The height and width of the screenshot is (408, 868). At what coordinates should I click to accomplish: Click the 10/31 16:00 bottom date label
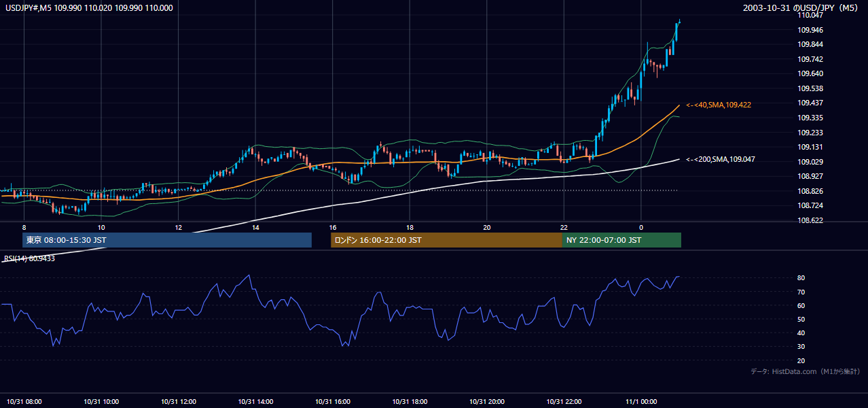pyautogui.click(x=333, y=402)
